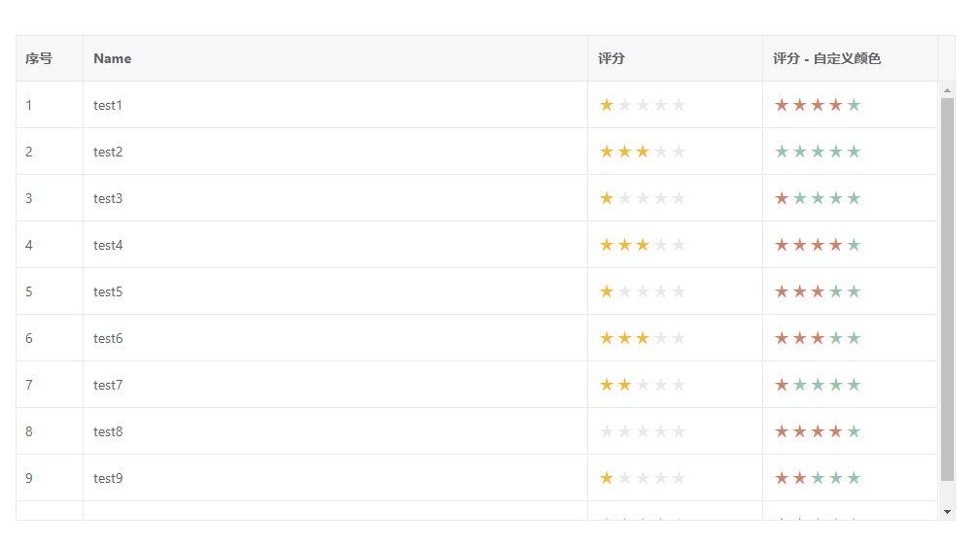The width and height of the screenshot is (980, 547).
Task: Click the 评分 column header
Action: click(612, 58)
